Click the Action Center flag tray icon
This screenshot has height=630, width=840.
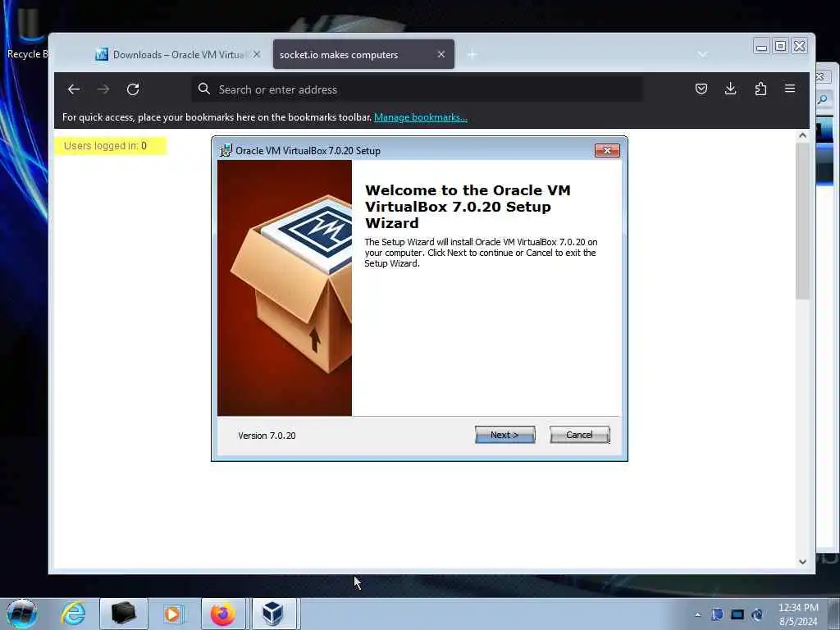[717, 614]
